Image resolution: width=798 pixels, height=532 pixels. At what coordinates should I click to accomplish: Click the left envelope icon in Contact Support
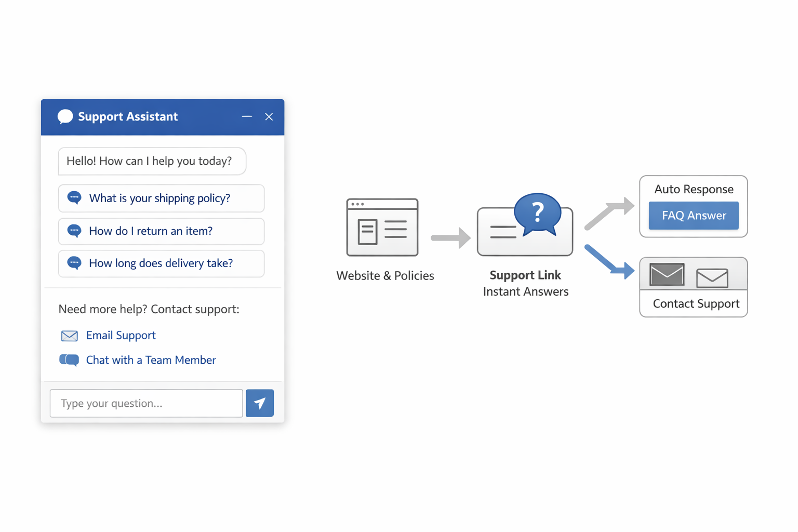667,274
